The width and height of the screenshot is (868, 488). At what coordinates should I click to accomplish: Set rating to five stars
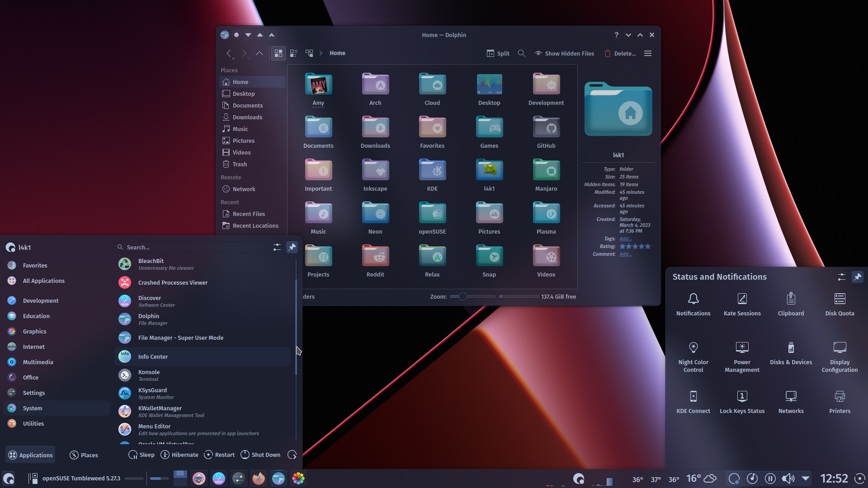click(x=648, y=246)
